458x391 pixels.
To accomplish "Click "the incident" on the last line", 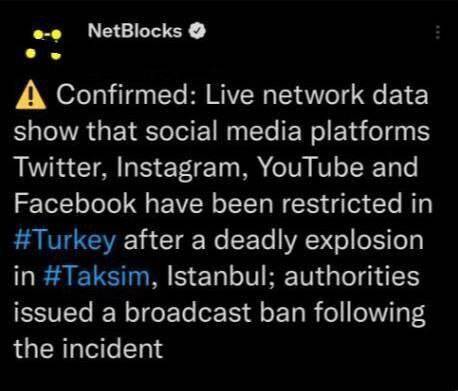I will (88, 348).
